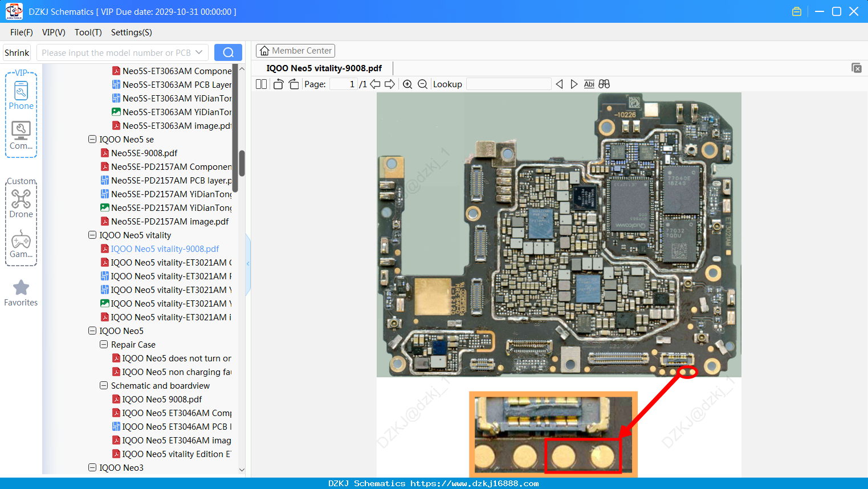Click the enlarged test point image
The height and width of the screenshot is (489, 868).
click(x=553, y=434)
